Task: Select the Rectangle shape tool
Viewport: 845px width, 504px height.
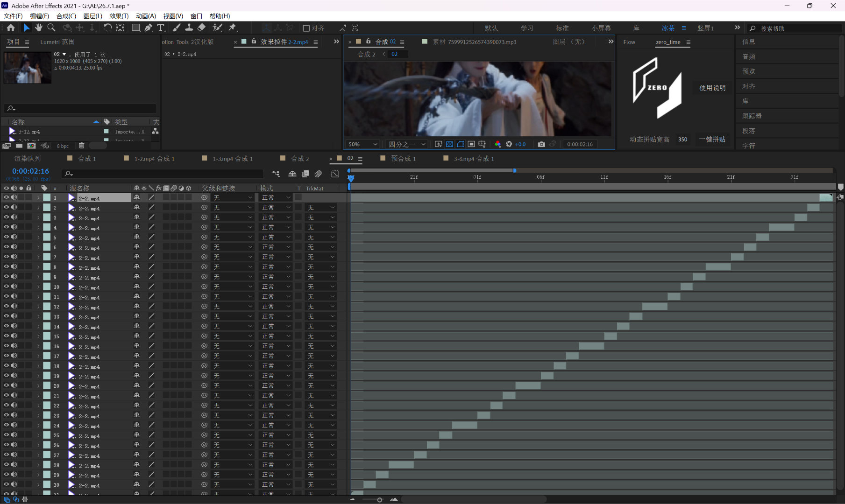Action: 136,28
